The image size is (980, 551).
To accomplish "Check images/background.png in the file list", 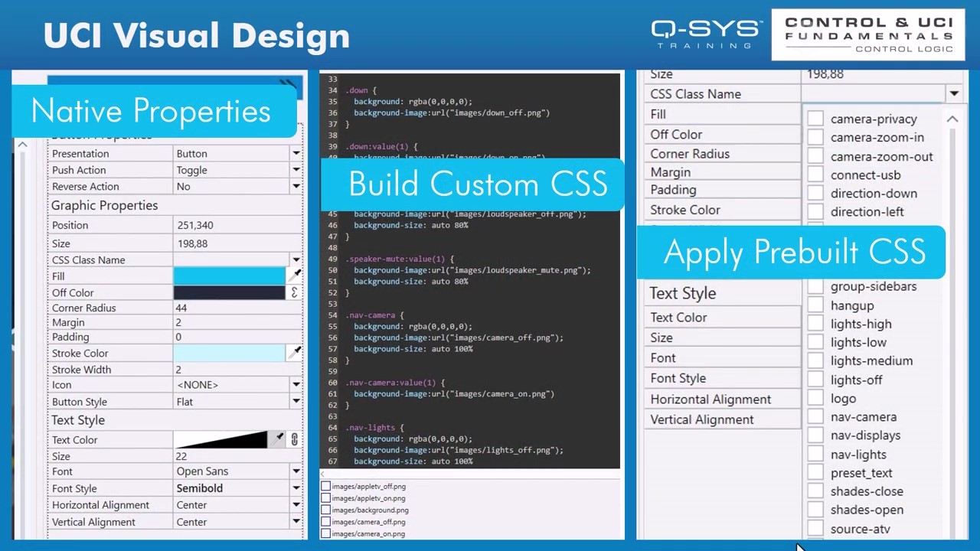I will [326, 510].
